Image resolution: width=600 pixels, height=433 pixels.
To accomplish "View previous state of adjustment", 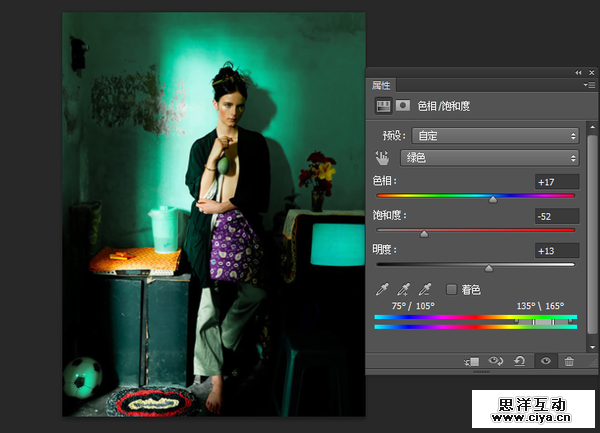I will [x=496, y=360].
